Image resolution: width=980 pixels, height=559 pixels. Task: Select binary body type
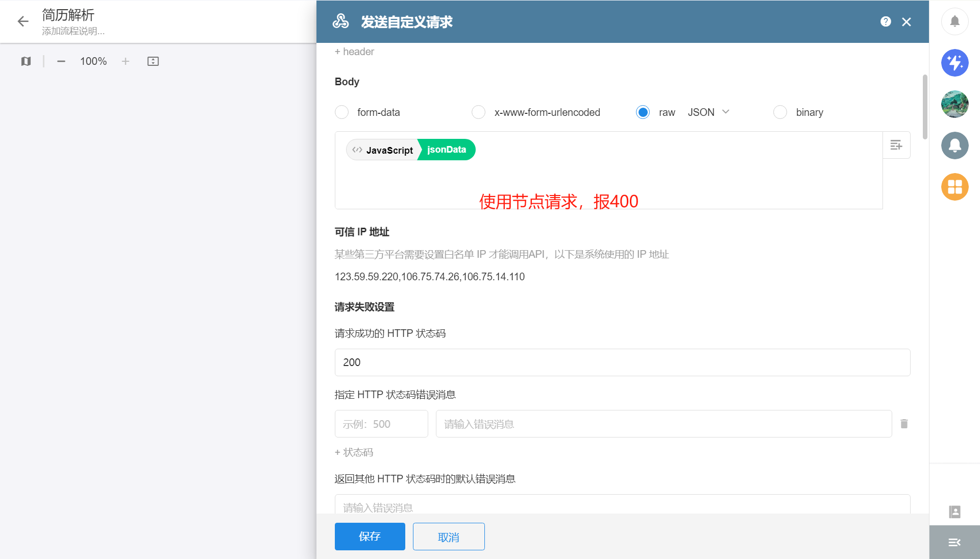pos(780,112)
